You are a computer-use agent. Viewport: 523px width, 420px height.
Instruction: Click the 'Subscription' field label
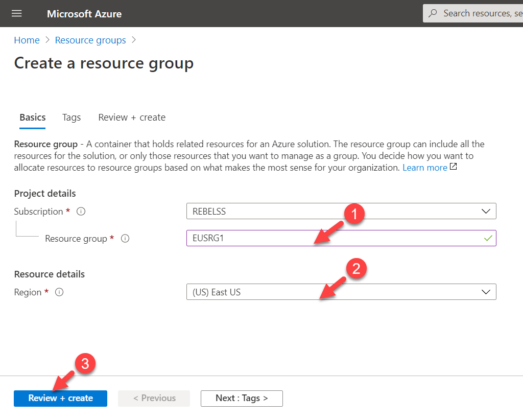pos(38,212)
